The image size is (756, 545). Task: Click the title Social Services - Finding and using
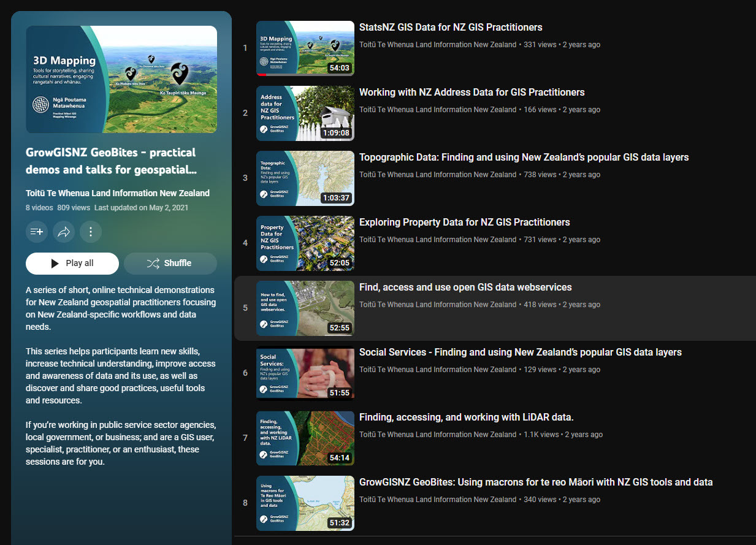pos(521,353)
